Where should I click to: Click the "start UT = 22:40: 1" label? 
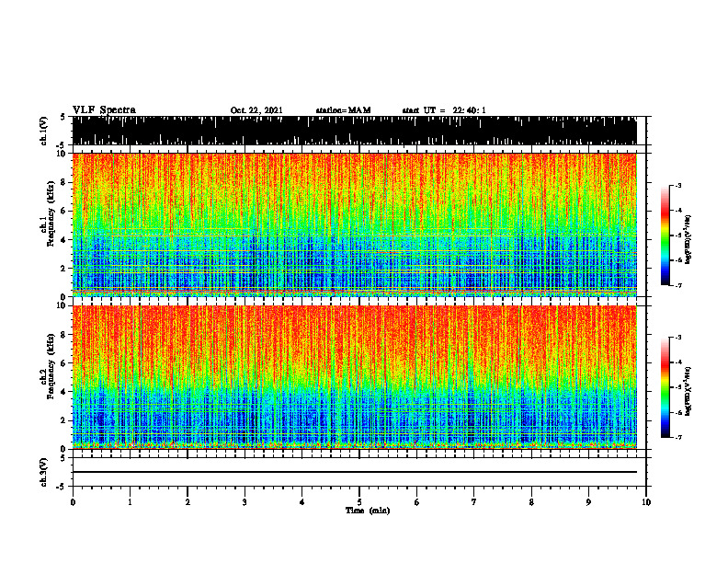(x=444, y=110)
